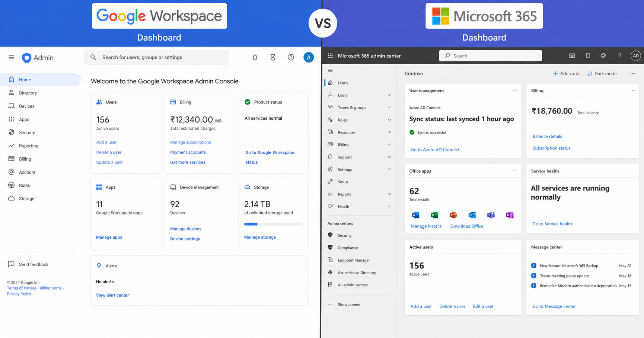Open the hourglass tasks icon in Google Admin
The image size is (644, 338).
tap(273, 57)
